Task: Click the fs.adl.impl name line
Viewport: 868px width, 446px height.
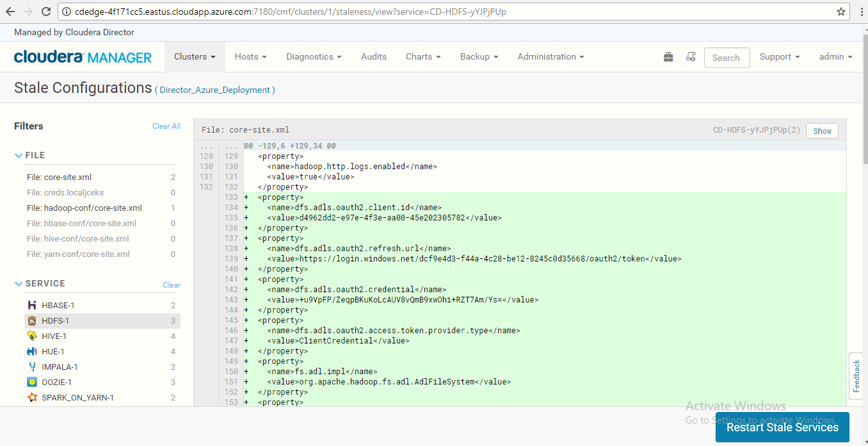Action: pos(322,372)
